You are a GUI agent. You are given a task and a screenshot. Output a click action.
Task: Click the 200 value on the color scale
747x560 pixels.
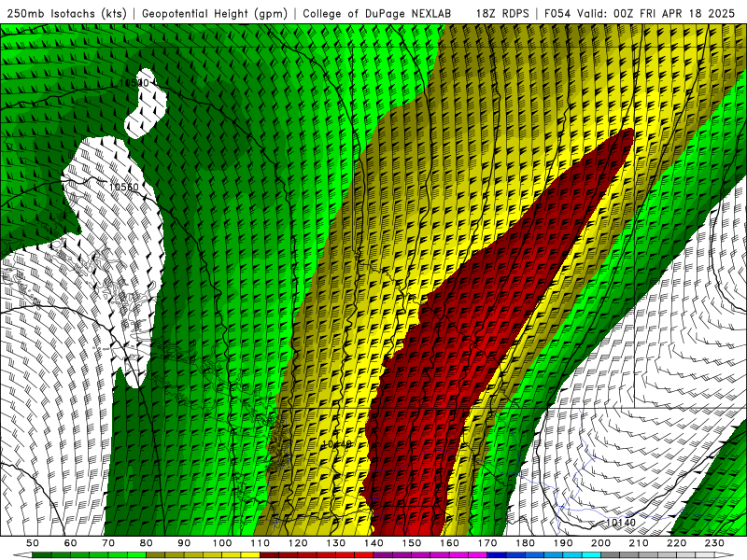(600, 543)
